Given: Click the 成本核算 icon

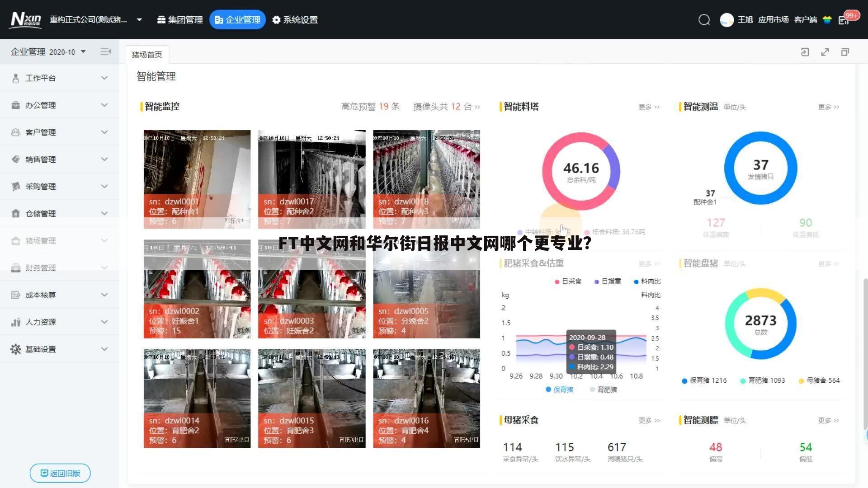Looking at the screenshot, I should click(x=16, y=295).
